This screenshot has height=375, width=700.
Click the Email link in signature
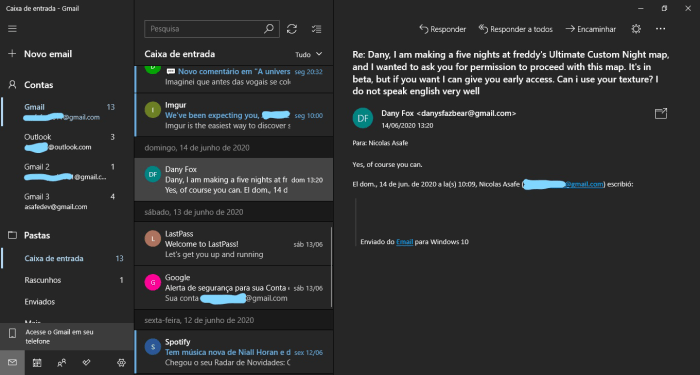tap(404, 242)
